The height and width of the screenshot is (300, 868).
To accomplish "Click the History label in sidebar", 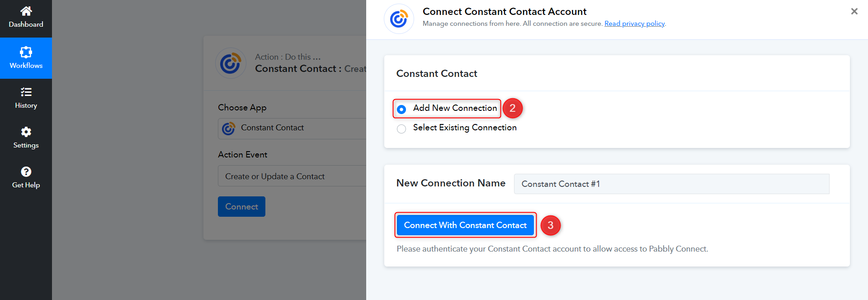I will pos(26,105).
